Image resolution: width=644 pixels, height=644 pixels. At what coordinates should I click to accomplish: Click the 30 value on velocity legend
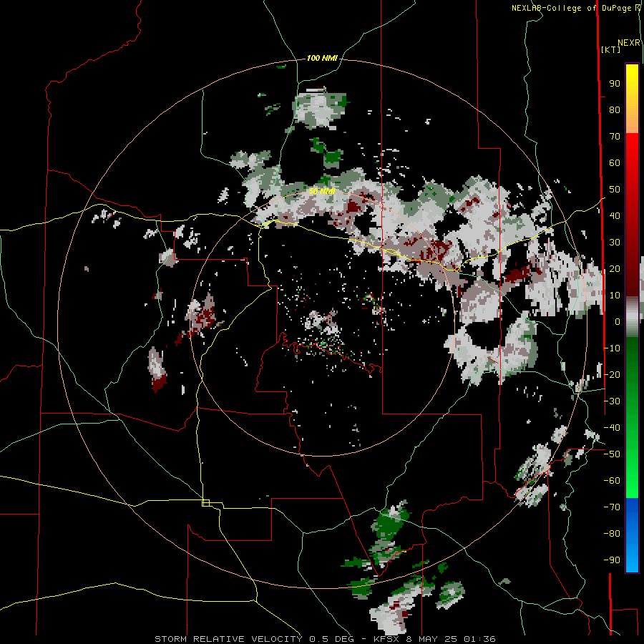(x=615, y=243)
